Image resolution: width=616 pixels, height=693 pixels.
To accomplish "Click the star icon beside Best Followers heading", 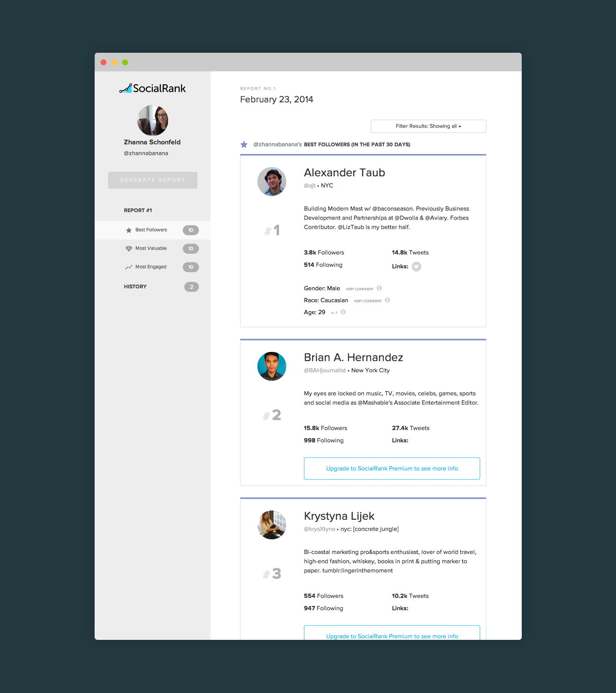I will 244,144.
